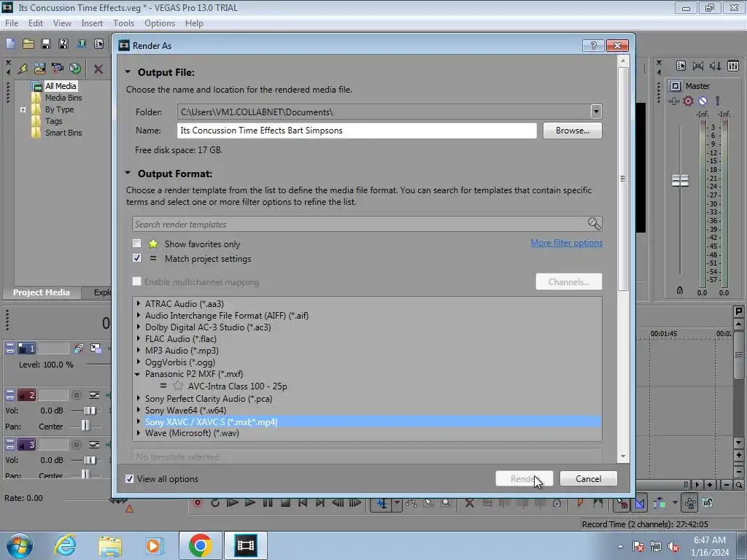Click the timeline delete X icon
Image resolution: width=747 pixels, height=560 pixels.
tap(469, 503)
